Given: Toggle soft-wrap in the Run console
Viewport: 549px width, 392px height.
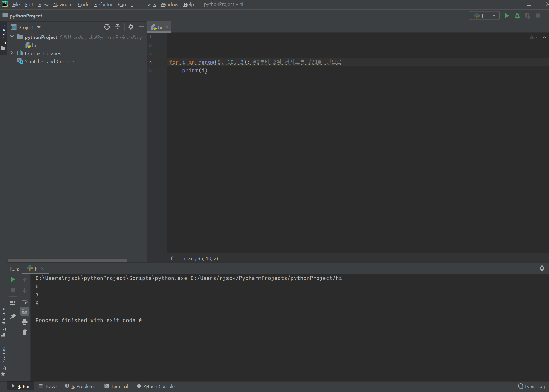Looking at the screenshot, I should click(x=25, y=301).
